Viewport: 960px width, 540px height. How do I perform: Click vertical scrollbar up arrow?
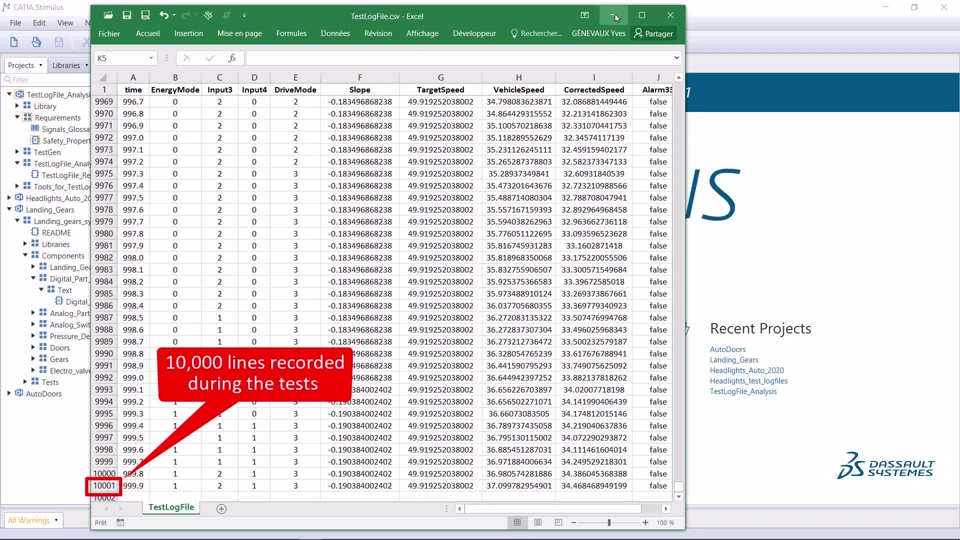point(678,78)
